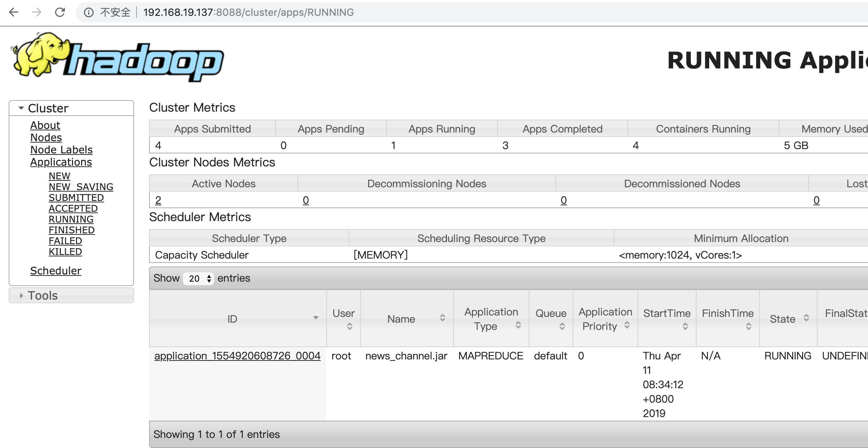Screen dimensions: 868x448
Task: Expand the Tools sidebar section
Action: pos(21,296)
